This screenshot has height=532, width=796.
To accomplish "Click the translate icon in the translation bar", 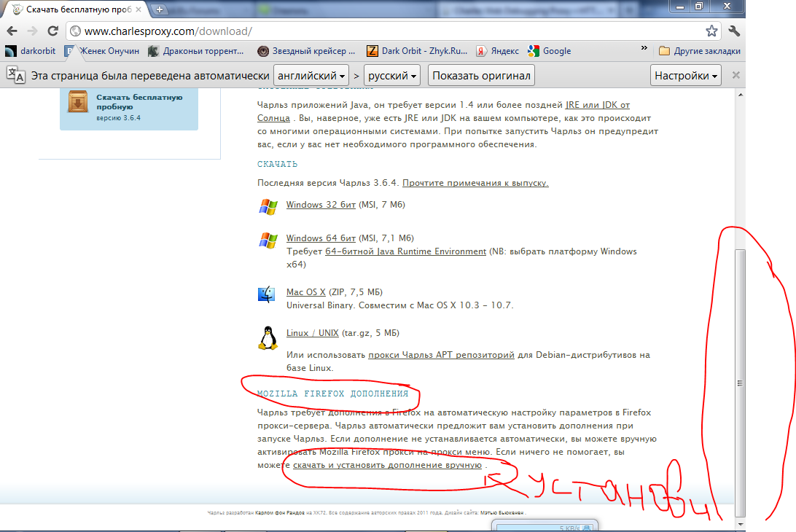I will 16,75.
